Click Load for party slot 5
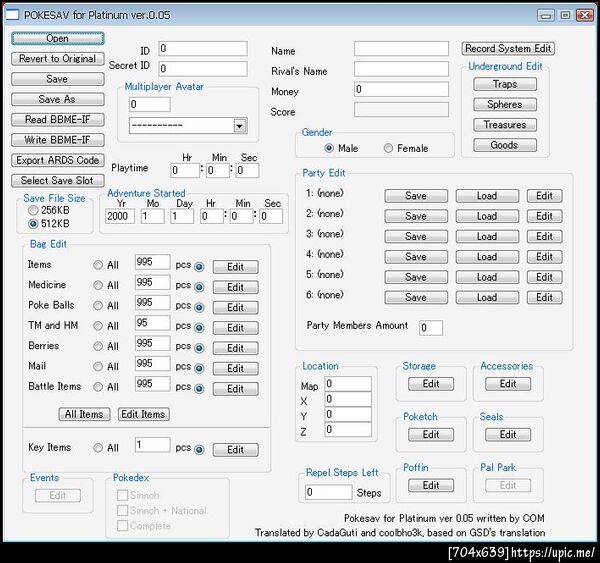 [487, 277]
